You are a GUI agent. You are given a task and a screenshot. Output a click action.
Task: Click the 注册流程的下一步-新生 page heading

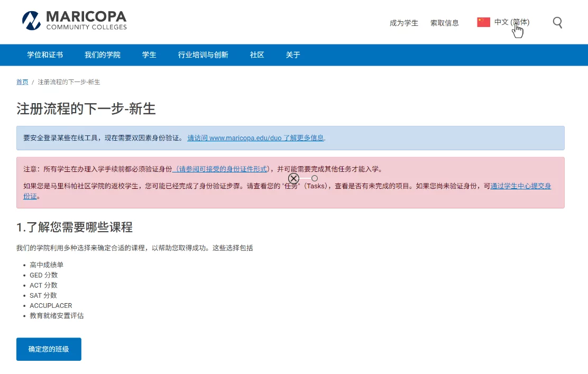click(86, 109)
